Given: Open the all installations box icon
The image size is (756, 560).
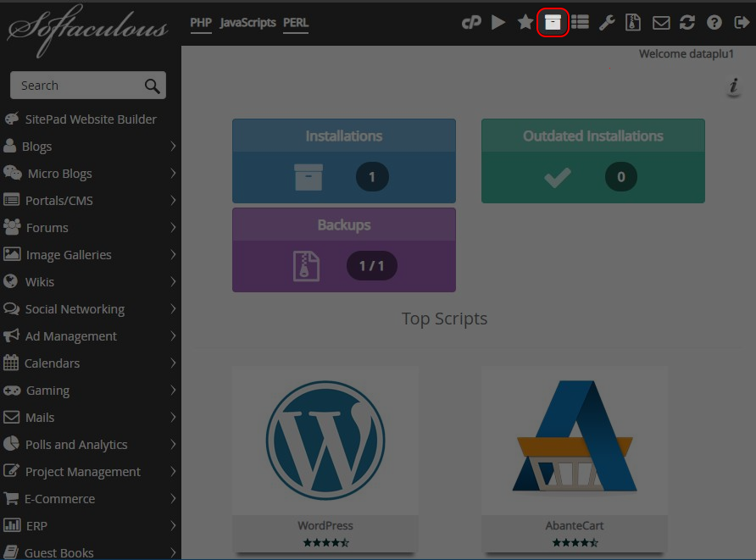Looking at the screenshot, I should [x=553, y=23].
